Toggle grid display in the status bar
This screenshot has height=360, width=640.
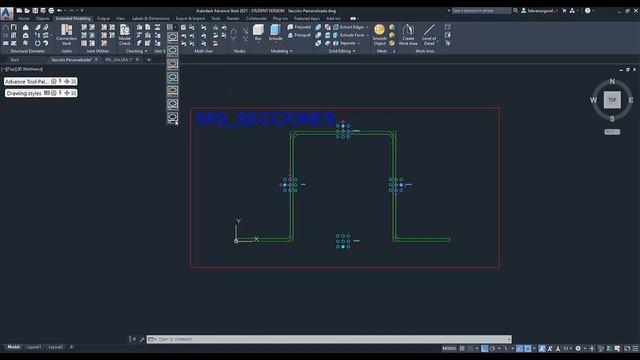coord(462,349)
